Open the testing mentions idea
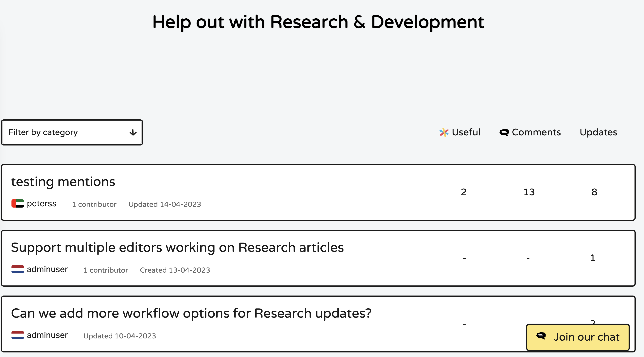Viewport: 644px width, 357px height. point(63,182)
